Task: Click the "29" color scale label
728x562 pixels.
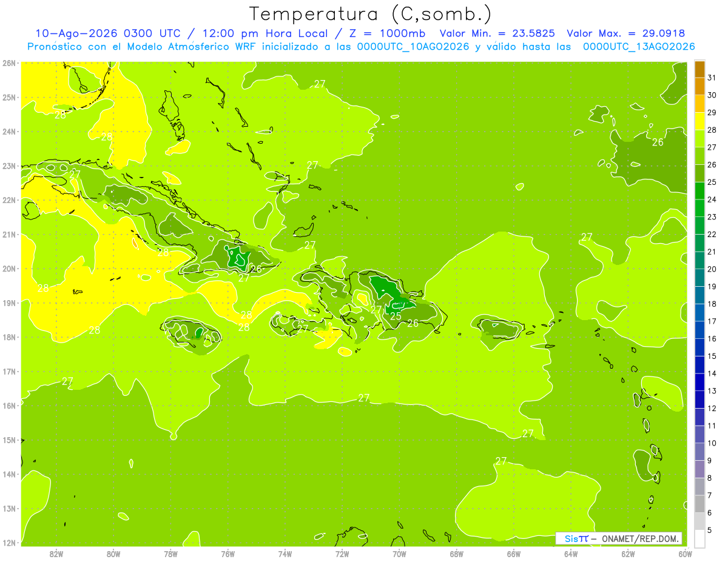Action: click(x=712, y=112)
